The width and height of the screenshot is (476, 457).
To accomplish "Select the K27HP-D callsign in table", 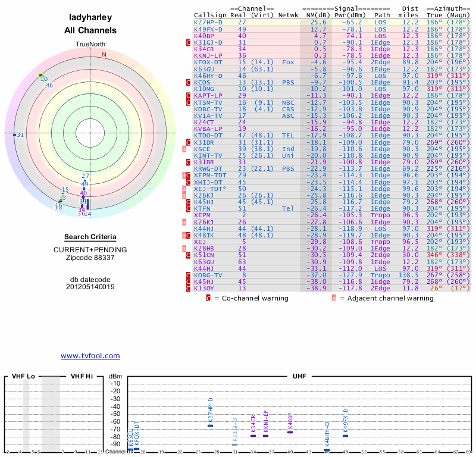I will 208,22.
